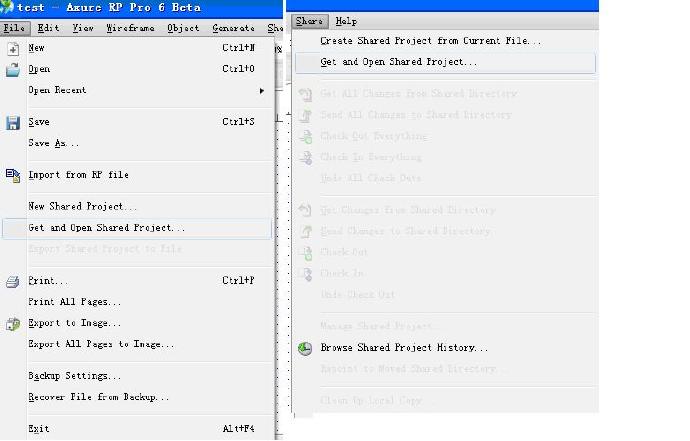Click the Browse Shared Project History icon
The width and height of the screenshot is (690, 441).
click(305, 348)
